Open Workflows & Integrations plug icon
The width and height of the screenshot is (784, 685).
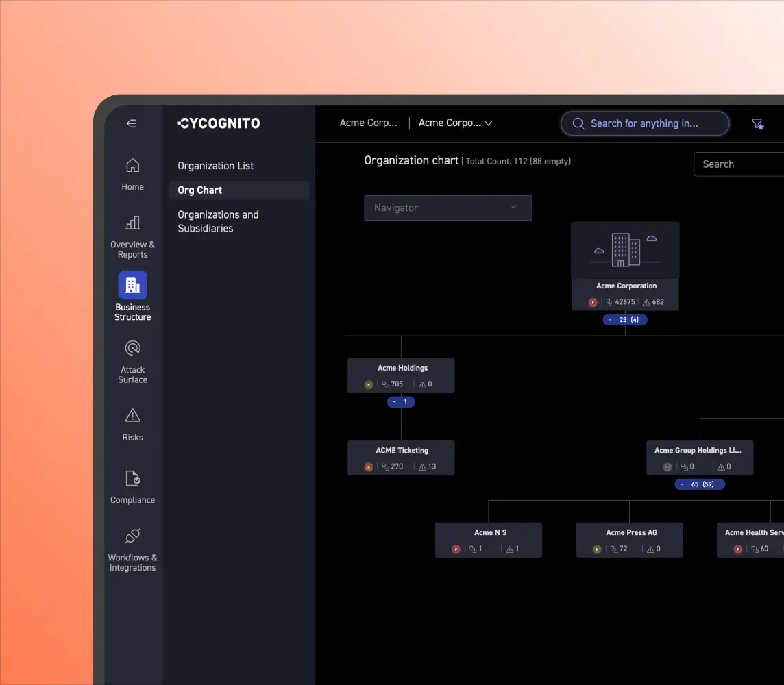click(133, 536)
